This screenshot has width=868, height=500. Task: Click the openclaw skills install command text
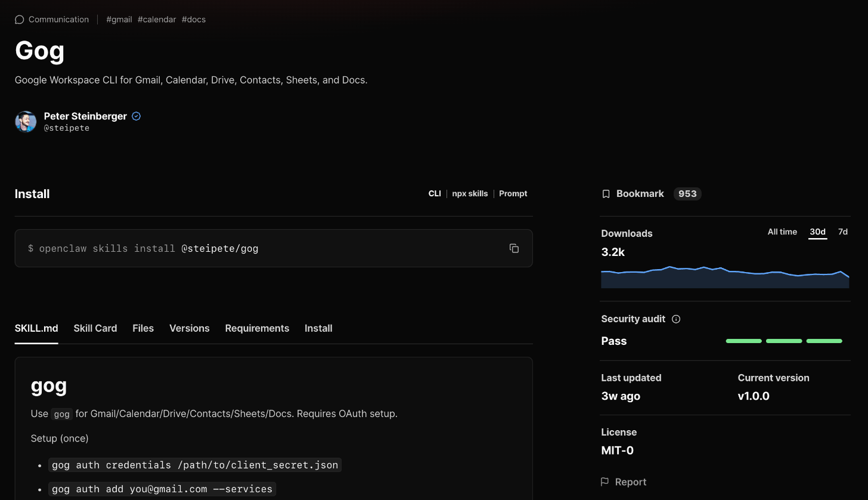(143, 248)
